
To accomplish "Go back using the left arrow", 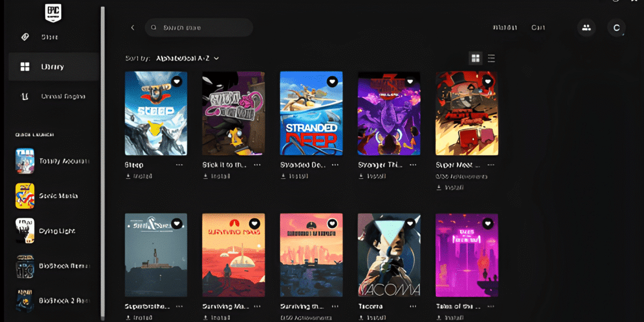I will click(133, 27).
